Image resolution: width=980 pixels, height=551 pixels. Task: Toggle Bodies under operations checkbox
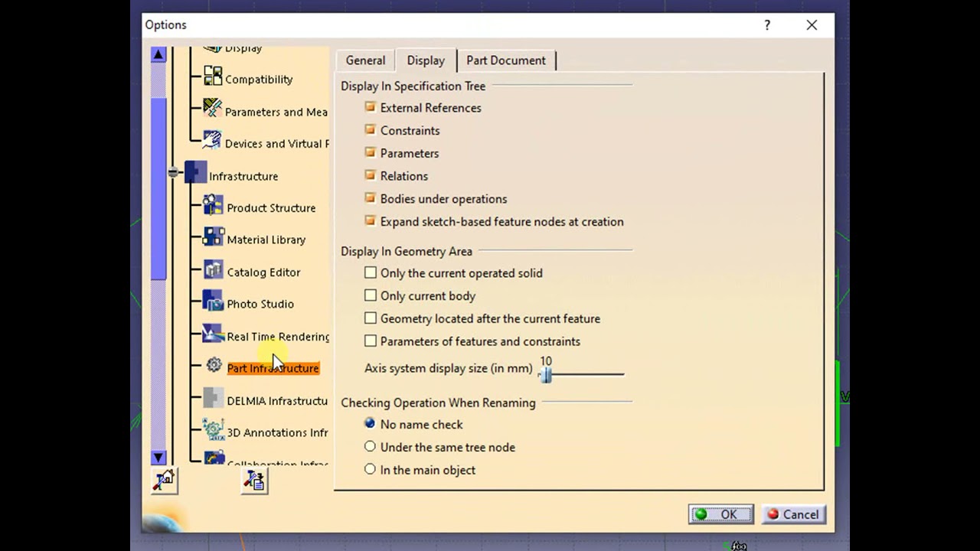(x=371, y=198)
